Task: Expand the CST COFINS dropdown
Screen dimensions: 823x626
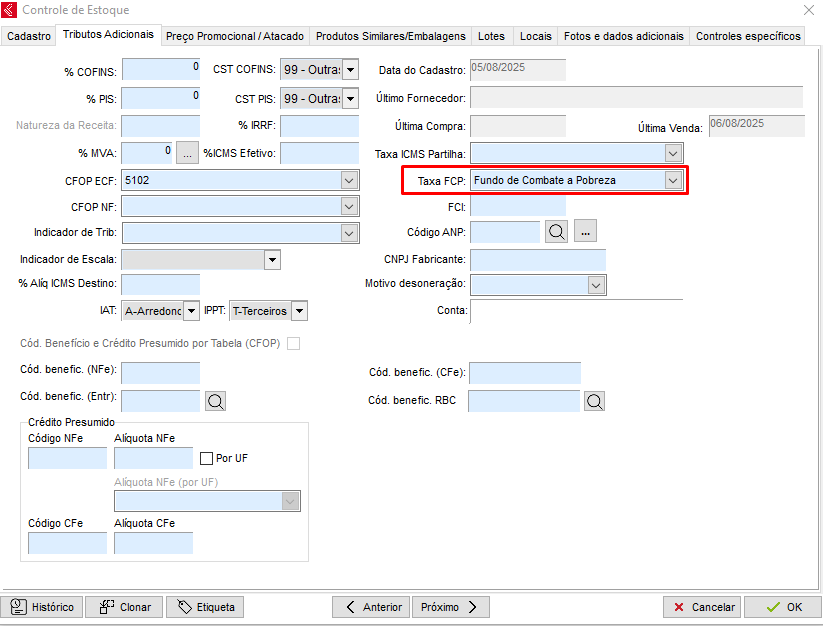Action: point(350,71)
